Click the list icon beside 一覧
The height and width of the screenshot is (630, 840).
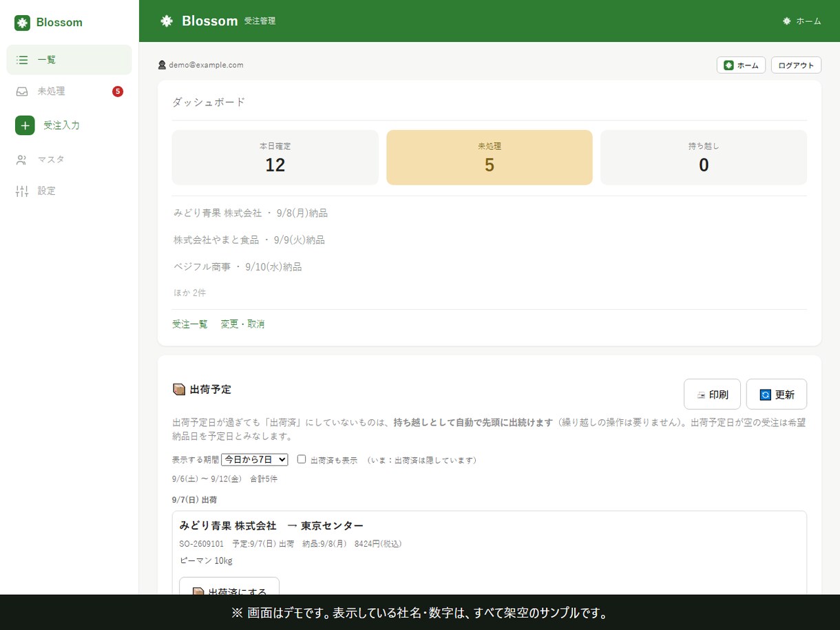click(x=22, y=60)
